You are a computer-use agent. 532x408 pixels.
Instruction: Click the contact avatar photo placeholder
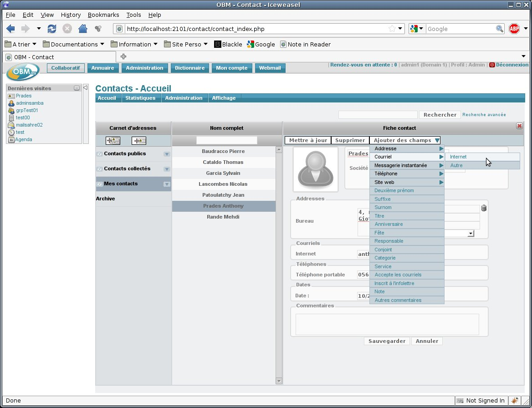tap(315, 169)
